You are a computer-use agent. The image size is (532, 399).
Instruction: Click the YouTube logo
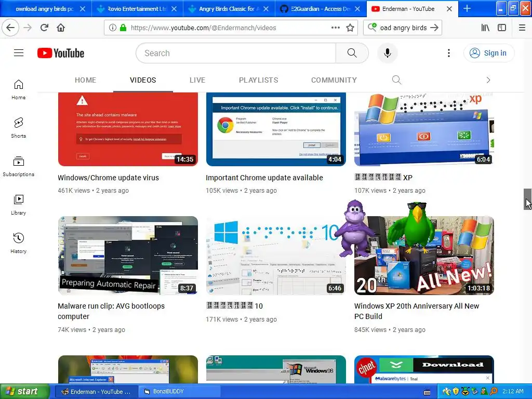click(x=61, y=54)
